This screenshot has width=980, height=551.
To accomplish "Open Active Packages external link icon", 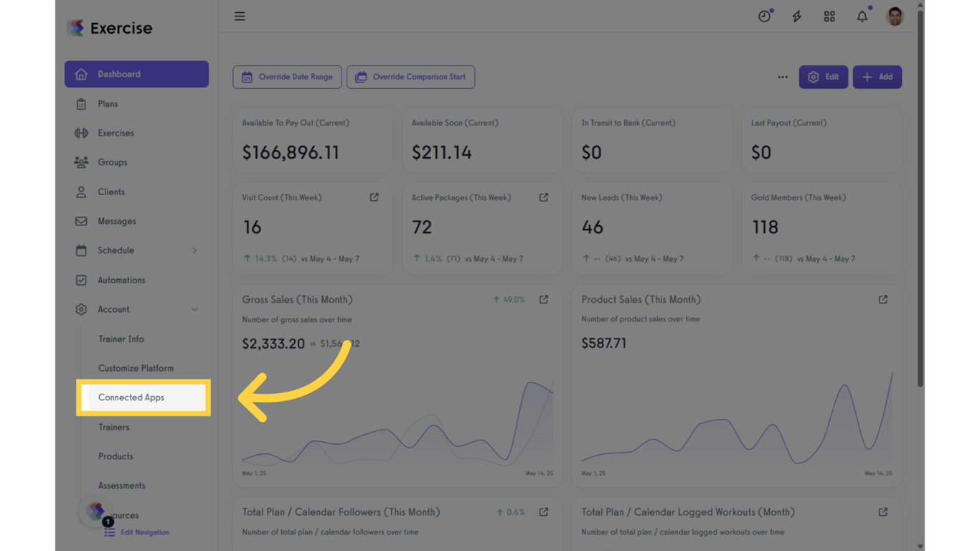I will [x=544, y=197].
